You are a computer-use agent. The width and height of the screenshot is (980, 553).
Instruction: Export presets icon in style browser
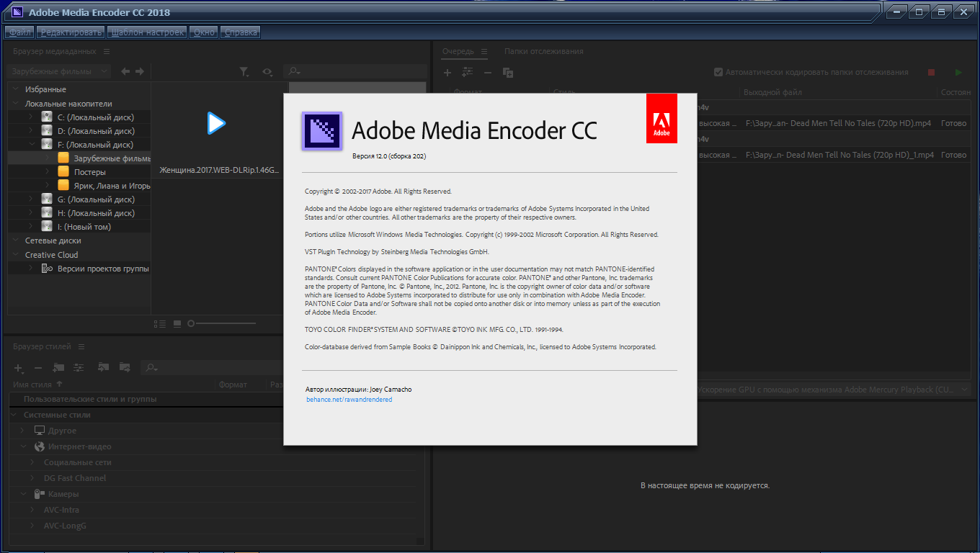pyautogui.click(x=125, y=367)
